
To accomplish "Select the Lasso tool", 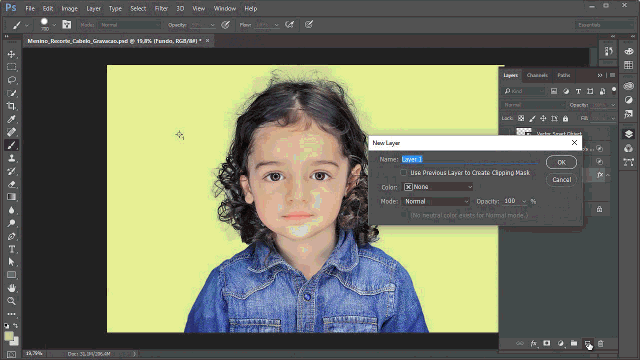I will pos(11,80).
